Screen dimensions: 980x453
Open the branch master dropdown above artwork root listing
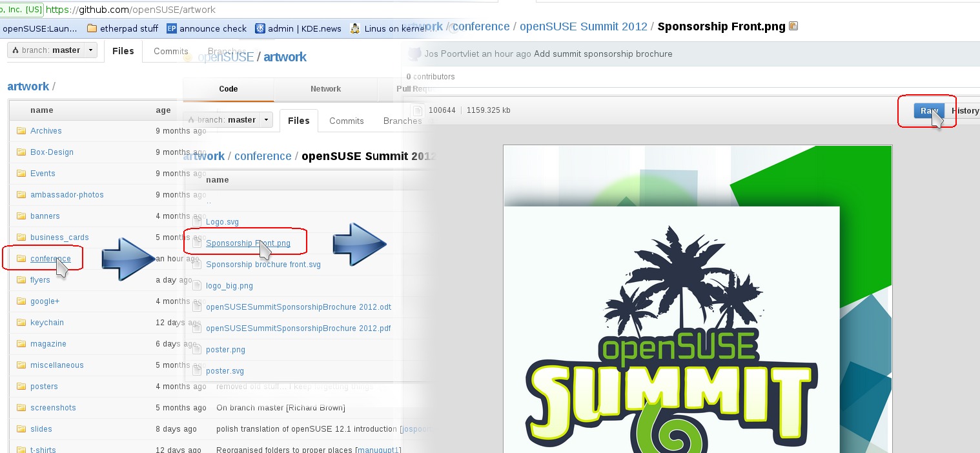pyautogui.click(x=52, y=50)
